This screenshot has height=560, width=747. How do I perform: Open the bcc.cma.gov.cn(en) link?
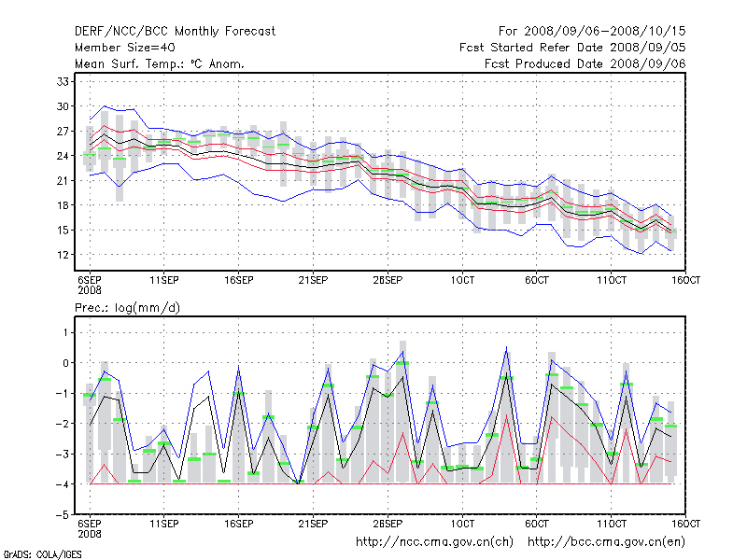(x=608, y=541)
